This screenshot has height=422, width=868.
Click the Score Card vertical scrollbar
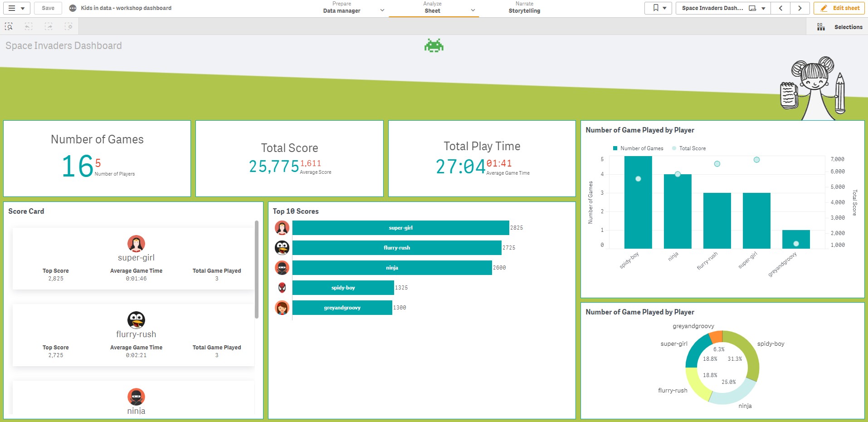[257, 270]
